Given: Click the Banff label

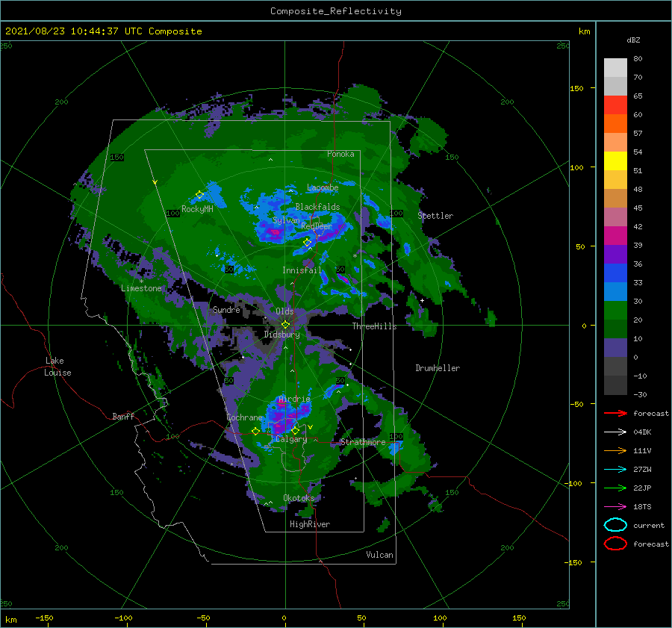Looking at the screenshot, I should 123,416.
